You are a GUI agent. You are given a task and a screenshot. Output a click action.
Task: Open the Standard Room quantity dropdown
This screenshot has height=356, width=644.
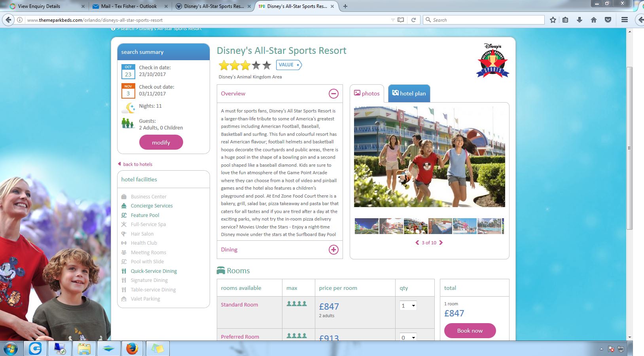[408, 306]
